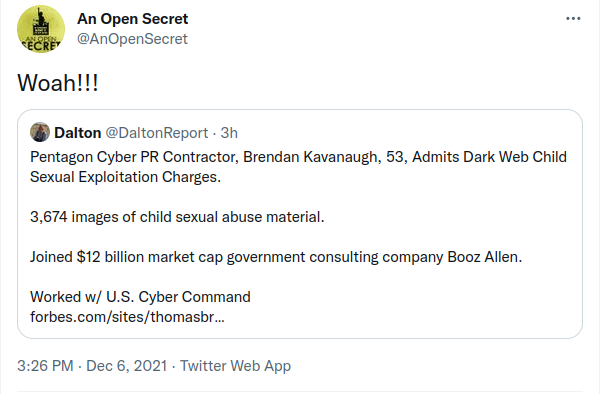Image resolution: width=610 pixels, height=394 pixels.
Task: Click the Sexual Exploitation Charges line
Action: coord(125,177)
